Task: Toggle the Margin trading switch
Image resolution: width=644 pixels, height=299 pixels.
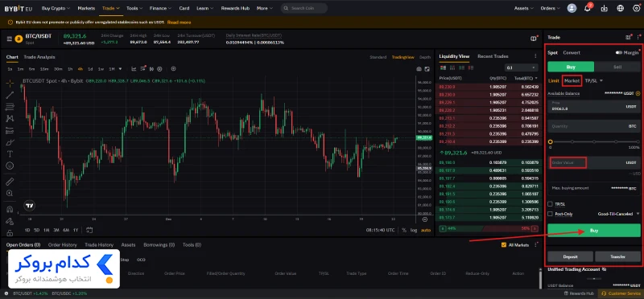Action: tap(618, 52)
